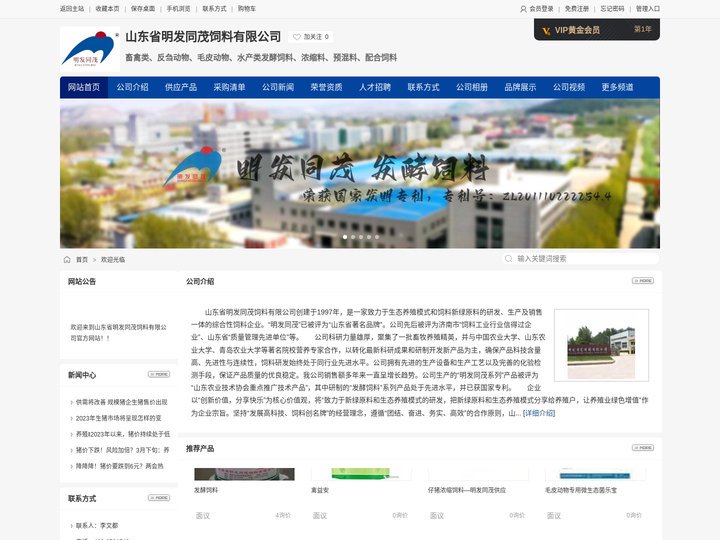Open the 荣誉资质 navigation tab
720x540 pixels.
tap(326, 87)
